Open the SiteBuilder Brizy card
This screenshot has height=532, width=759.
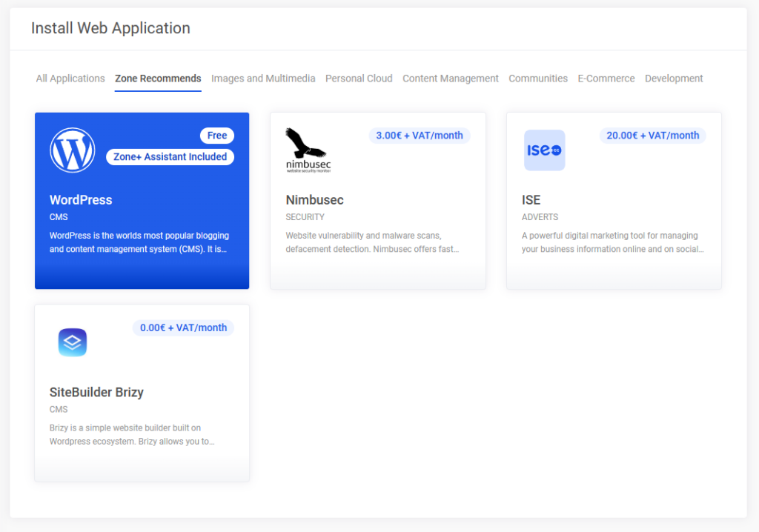pos(142,415)
